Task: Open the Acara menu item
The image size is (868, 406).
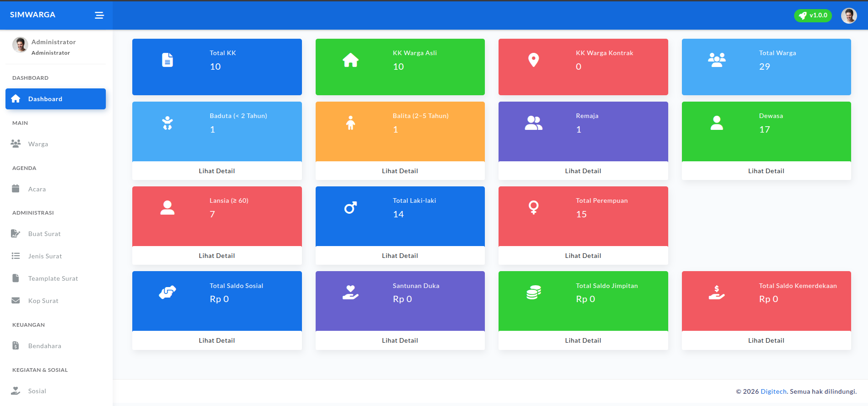Action: pos(56,189)
